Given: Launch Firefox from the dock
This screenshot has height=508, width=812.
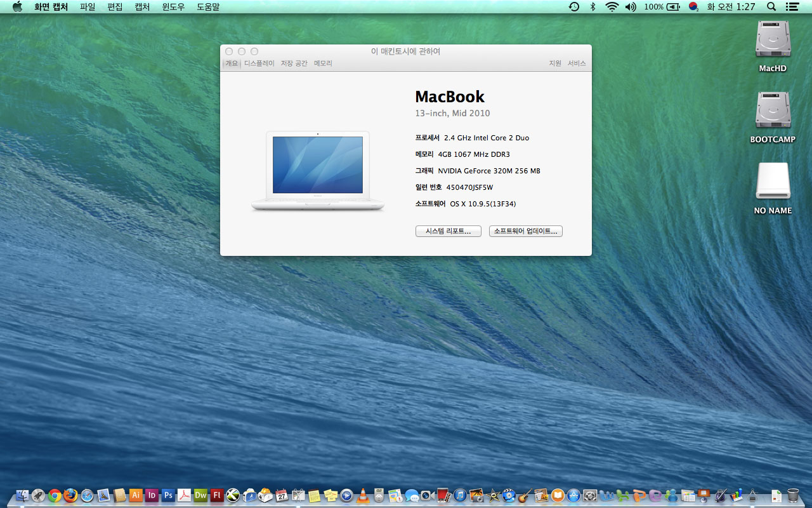Looking at the screenshot, I should tap(70, 495).
